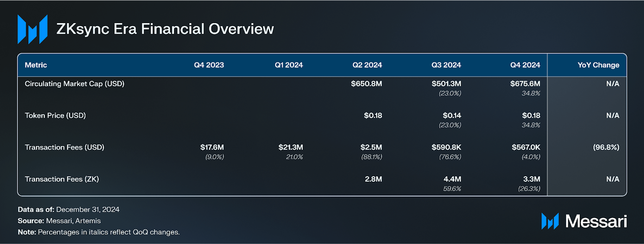Click the '$567.0K' transaction fees value
Screen dimensions: 644x244
tap(526, 147)
